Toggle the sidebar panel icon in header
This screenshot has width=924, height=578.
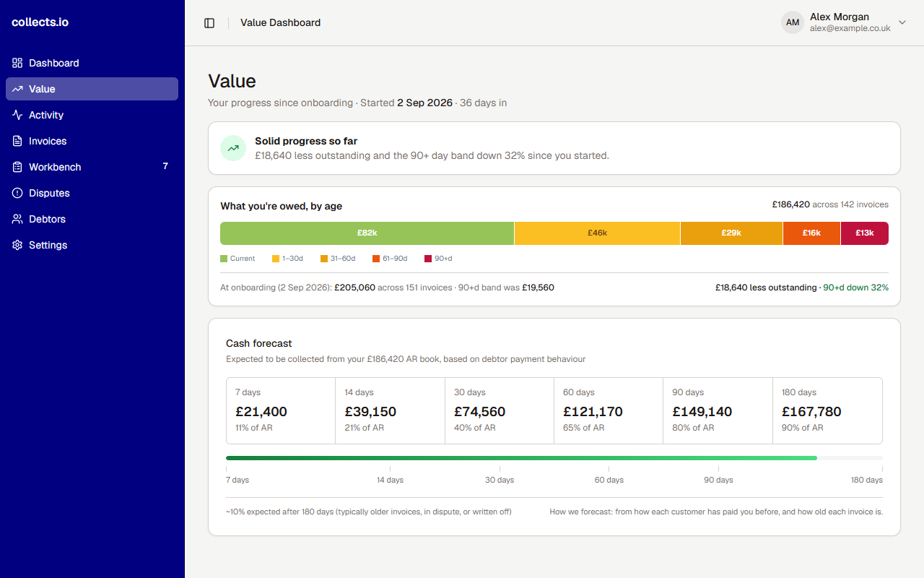coord(209,23)
